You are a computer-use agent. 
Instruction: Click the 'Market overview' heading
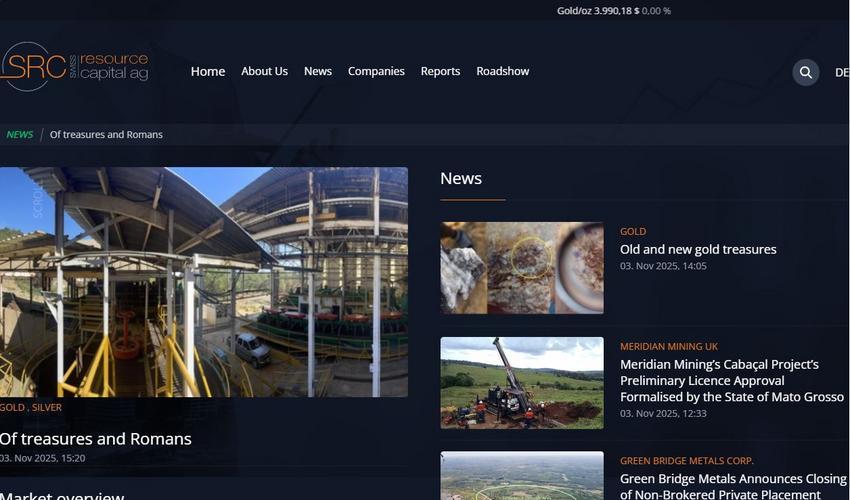pyautogui.click(x=63, y=495)
